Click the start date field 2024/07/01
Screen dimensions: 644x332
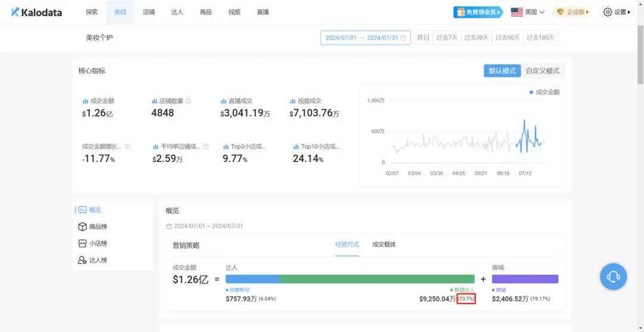click(x=341, y=38)
